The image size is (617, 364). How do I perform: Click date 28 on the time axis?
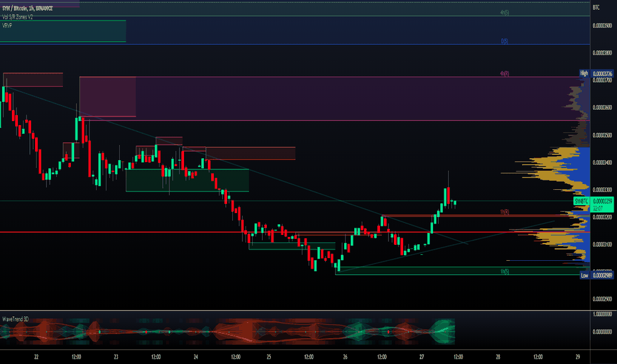tap(498, 357)
